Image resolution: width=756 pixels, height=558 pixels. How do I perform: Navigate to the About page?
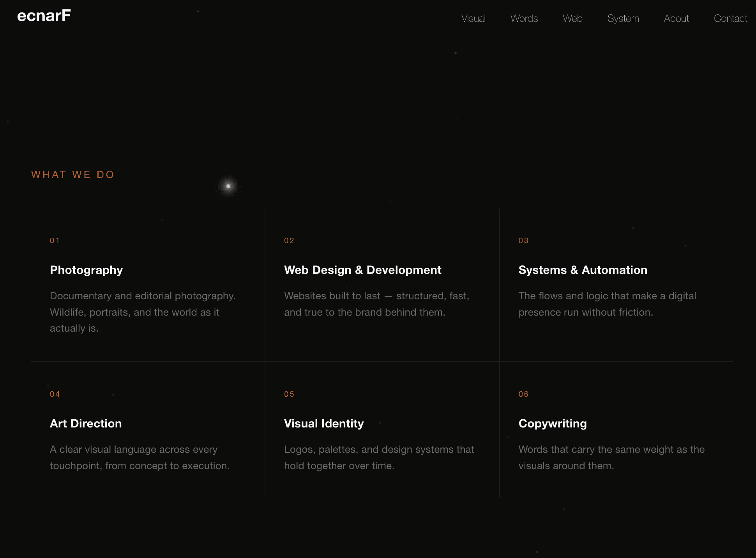(x=677, y=18)
